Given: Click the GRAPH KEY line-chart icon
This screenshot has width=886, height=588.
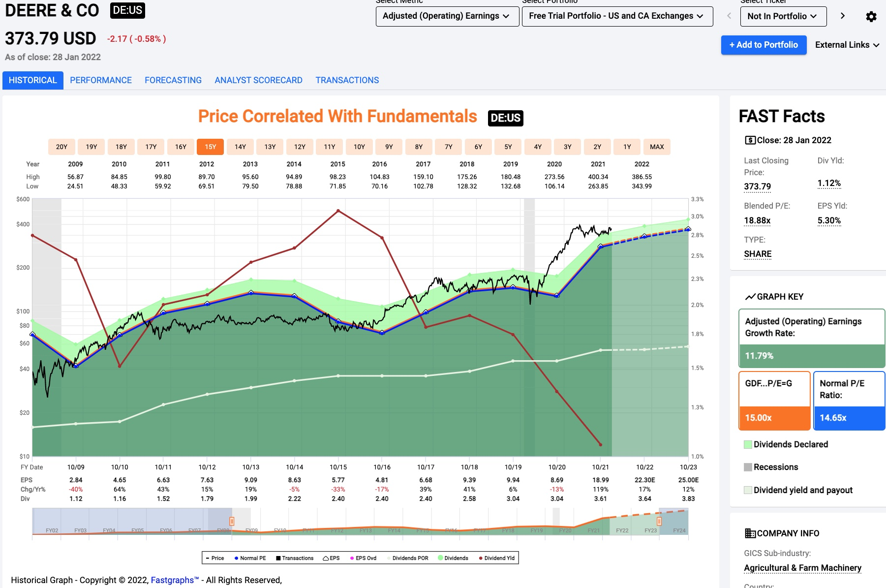Looking at the screenshot, I should [x=750, y=297].
